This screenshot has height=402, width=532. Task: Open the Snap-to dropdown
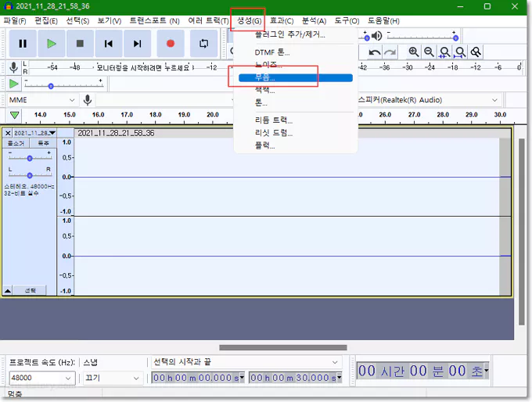coord(112,378)
